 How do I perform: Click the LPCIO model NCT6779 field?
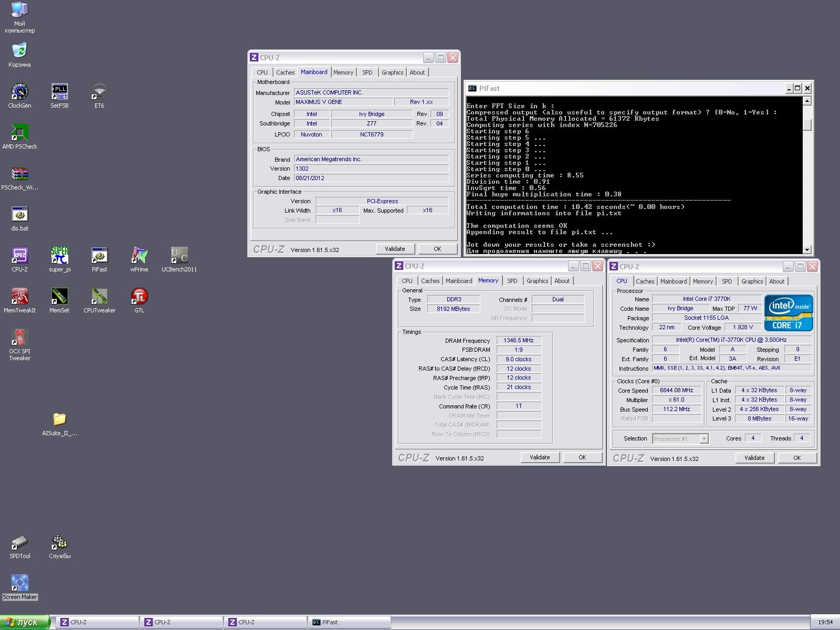(x=372, y=134)
